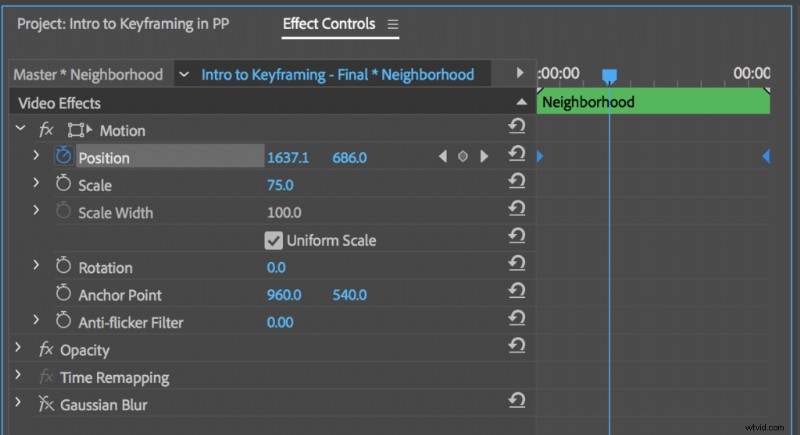
Task: Expand the Gaussian Blur effect
Action: 18,402
